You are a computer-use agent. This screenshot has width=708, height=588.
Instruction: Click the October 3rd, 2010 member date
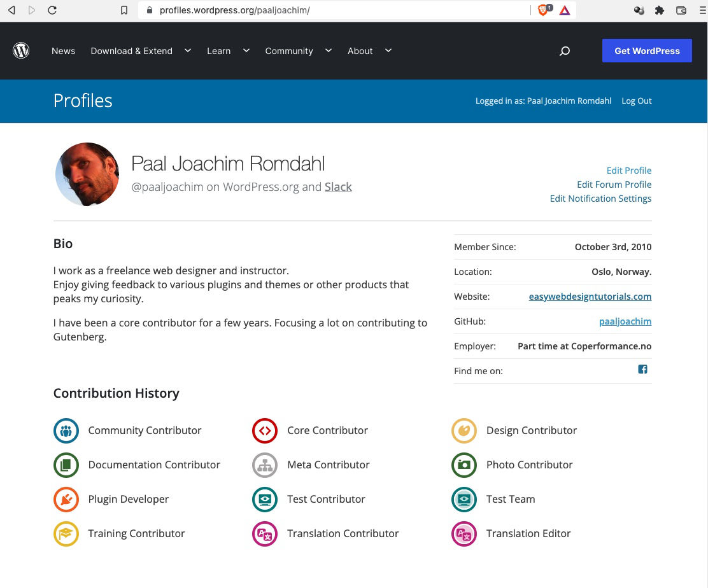pyautogui.click(x=612, y=247)
